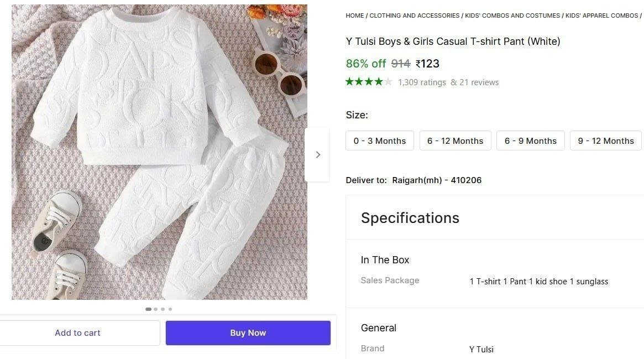Open Clothing and Accessories breadcrumb
The width and height of the screenshot is (644, 359).
coord(415,15)
